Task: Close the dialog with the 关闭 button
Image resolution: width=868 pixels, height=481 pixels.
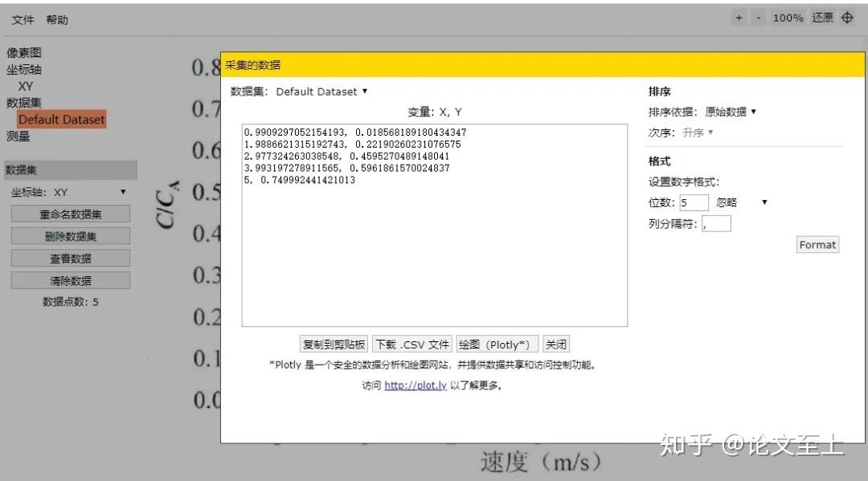Action: coord(555,344)
